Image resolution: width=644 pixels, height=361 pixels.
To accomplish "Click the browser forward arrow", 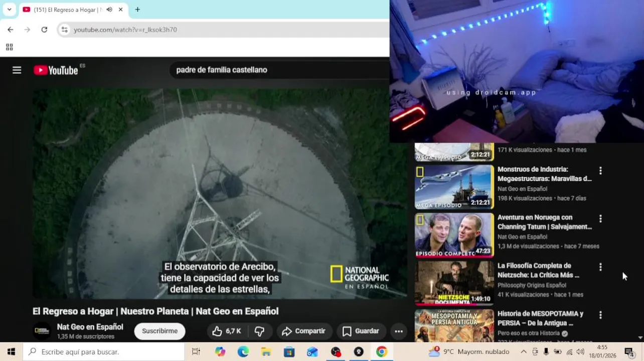I will (x=28, y=30).
